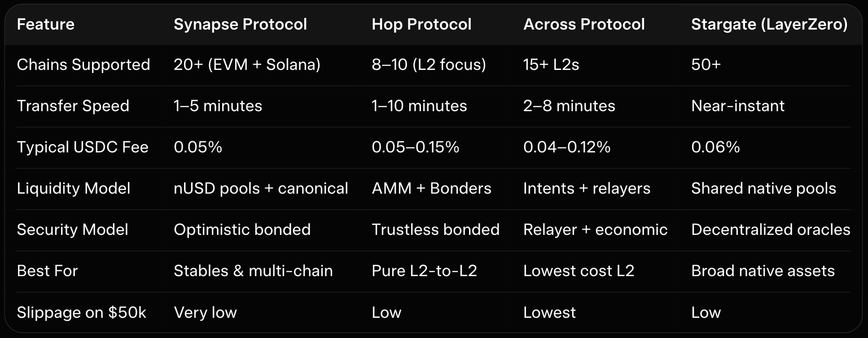The image size is (868, 338).
Task: Click the 20+ (EVM + Solana) cell
Action: pyautogui.click(x=247, y=65)
